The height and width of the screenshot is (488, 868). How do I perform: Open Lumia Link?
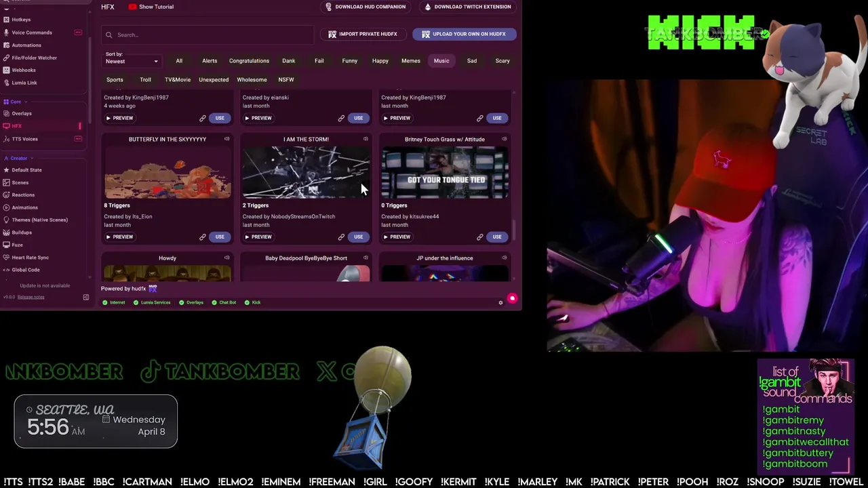point(24,83)
